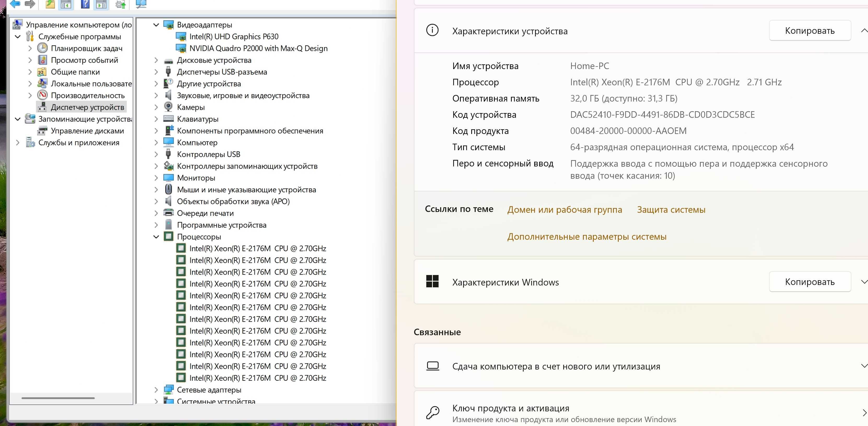Click the Клавиатуры keyboard icon
The height and width of the screenshot is (426, 868).
click(169, 118)
